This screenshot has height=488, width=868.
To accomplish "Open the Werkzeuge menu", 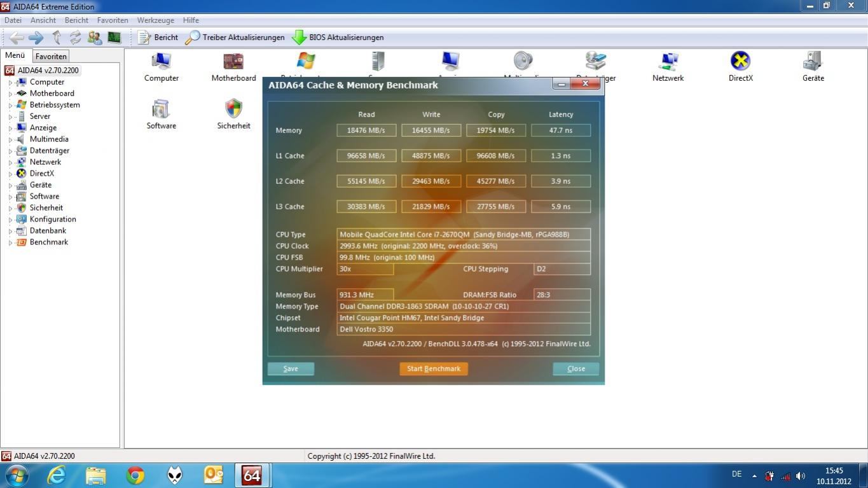I will coord(156,20).
